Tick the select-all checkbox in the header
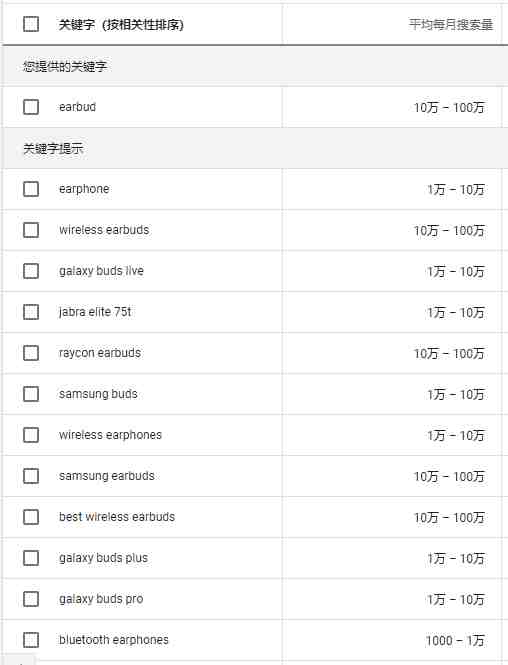 click(31, 24)
